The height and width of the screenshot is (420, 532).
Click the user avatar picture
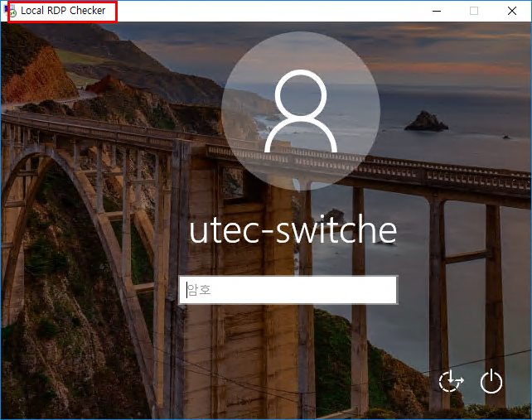click(x=301, y=111)
